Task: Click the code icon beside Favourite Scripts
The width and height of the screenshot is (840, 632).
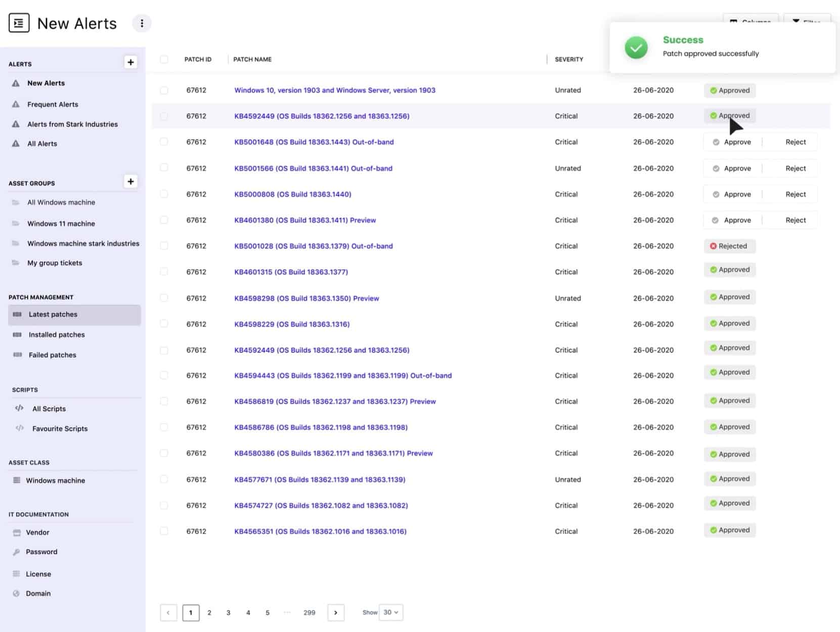Action: (x=19, y=428)
